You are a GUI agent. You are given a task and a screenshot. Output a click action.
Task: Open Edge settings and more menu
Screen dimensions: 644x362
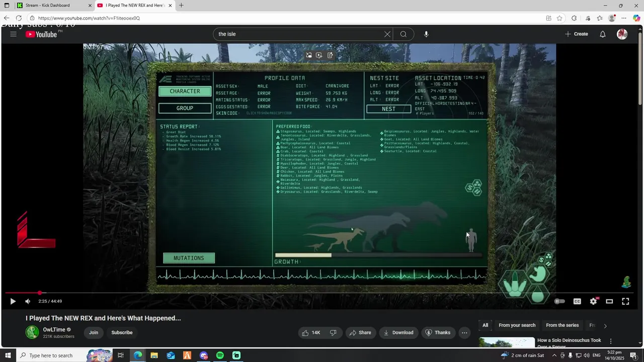[x=624, y=18]
